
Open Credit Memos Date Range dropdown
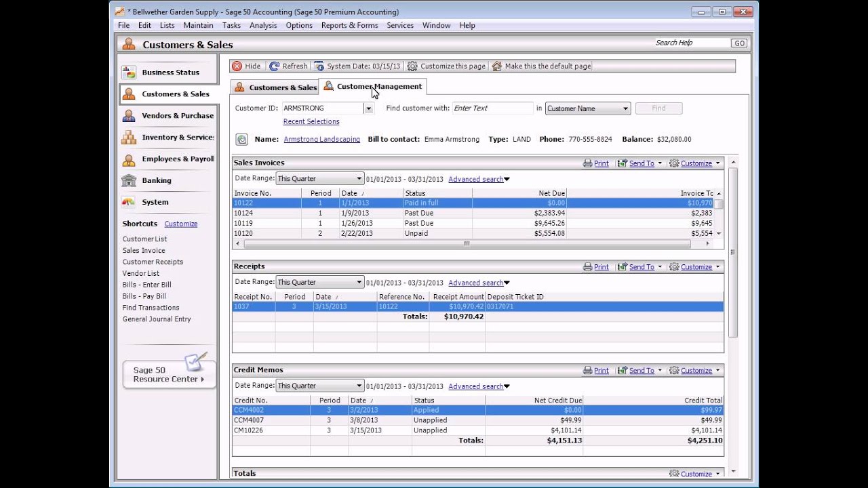[359, 386]
